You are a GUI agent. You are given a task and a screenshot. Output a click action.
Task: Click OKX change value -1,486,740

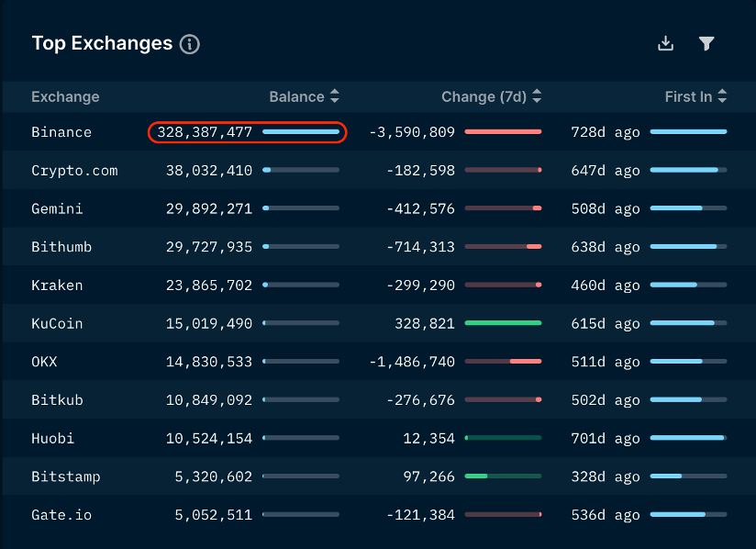(x=412, y=362)
